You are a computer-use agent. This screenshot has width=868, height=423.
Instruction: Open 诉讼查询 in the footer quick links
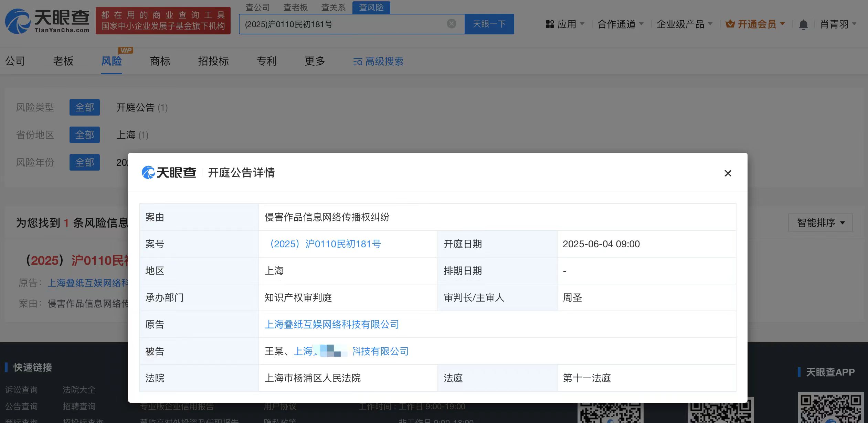coord(21,390)
